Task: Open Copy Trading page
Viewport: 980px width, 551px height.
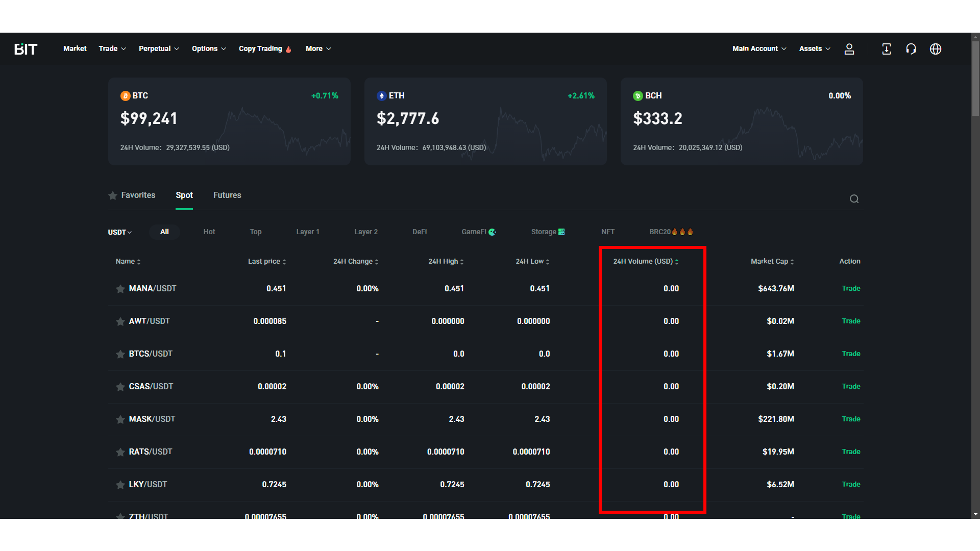Action: pos(260,48)
